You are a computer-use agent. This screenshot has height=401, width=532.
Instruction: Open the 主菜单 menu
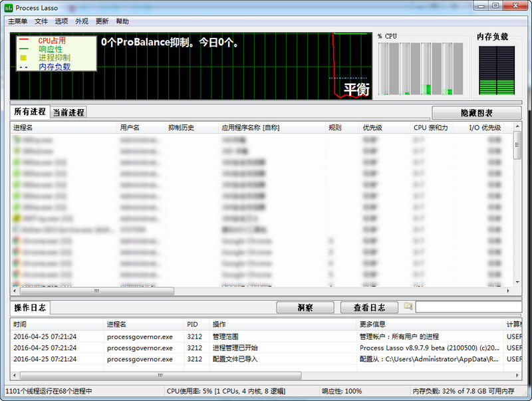tap(18, 21)
